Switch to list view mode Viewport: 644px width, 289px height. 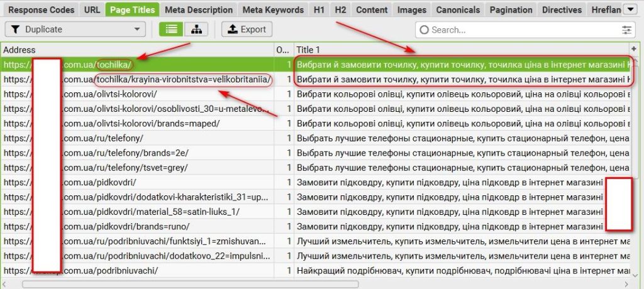[x=171, y=29]
